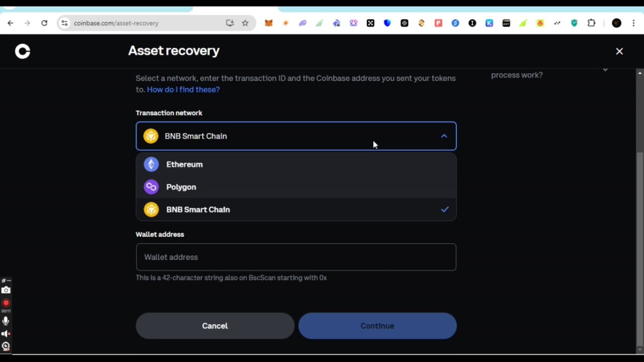Reload the Coinbase page
This screenshot has width=644, height=362.
coord(44,23)
